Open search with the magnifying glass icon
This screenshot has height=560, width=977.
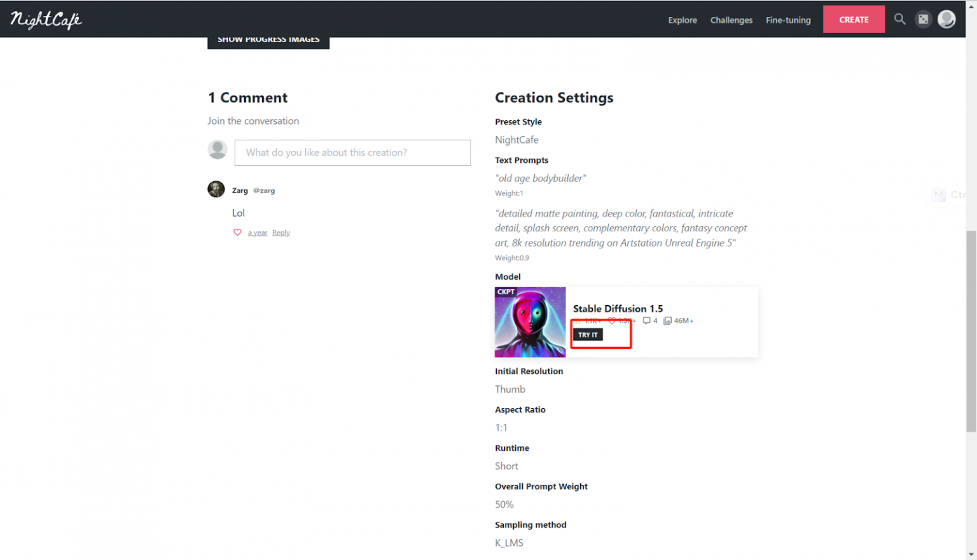coord(899,19)
